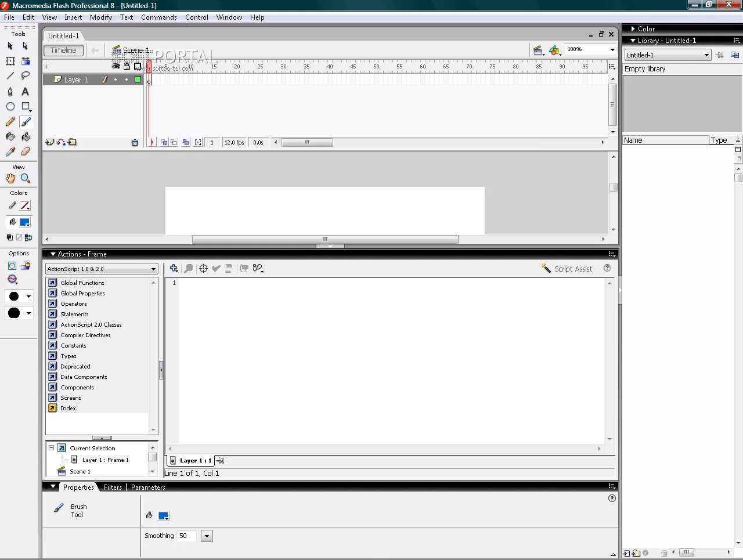Viewport: 743px width, 560px height.
Task: Select the Pen tool
Action: pos(10,91)
